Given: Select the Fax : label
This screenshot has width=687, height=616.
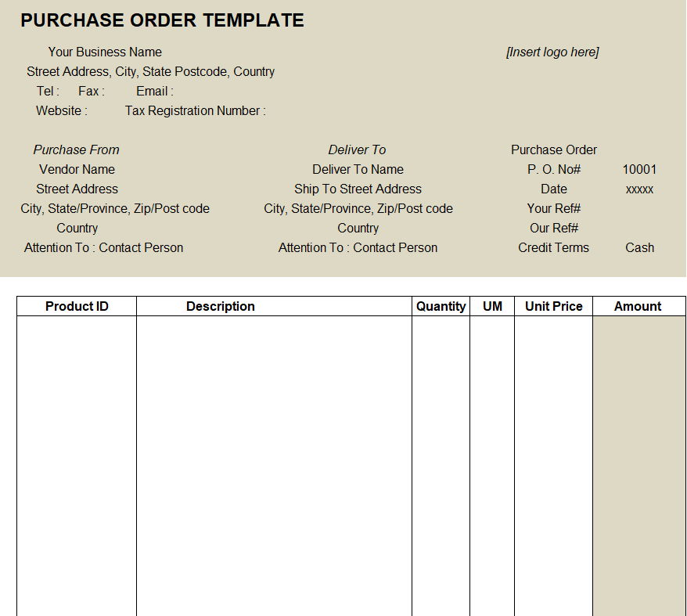Looking at the screenshot, I should click(91, 92).
